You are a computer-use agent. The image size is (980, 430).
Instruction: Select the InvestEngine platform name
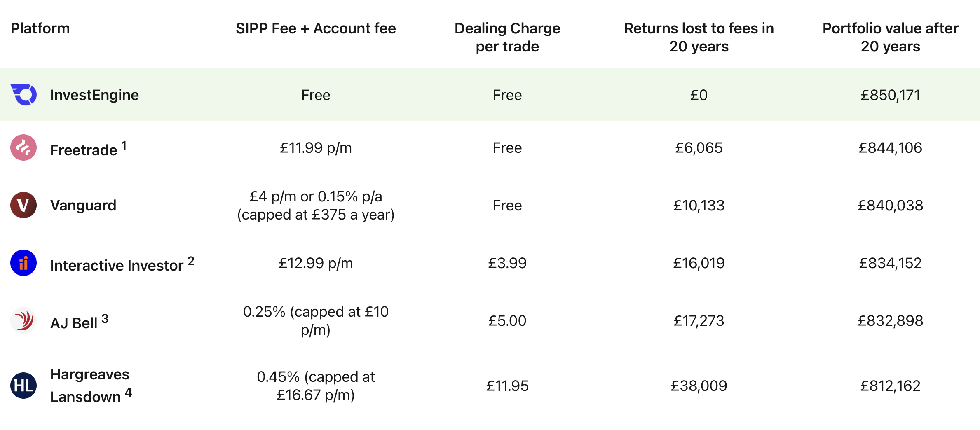94,95
